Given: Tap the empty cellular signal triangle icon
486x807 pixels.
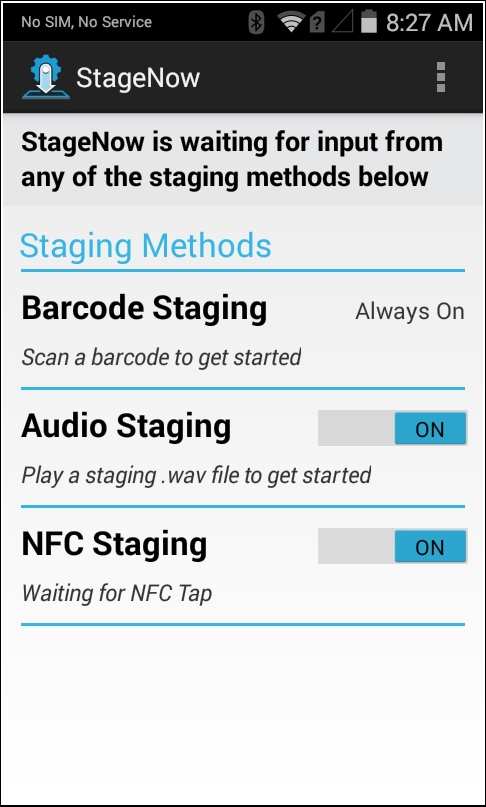Looking at the screenshot, I should (x=341, y=23).
